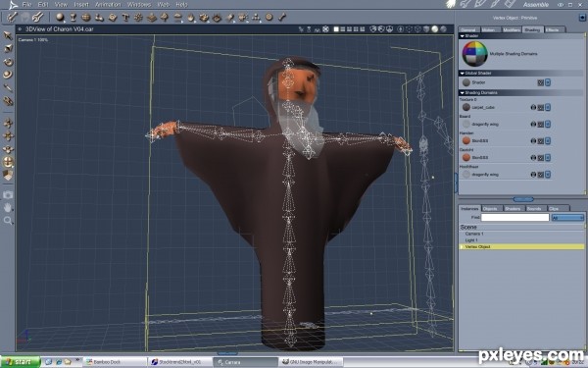
Task: Pick the vertex object sphere tool
Action: pos(86,17)
